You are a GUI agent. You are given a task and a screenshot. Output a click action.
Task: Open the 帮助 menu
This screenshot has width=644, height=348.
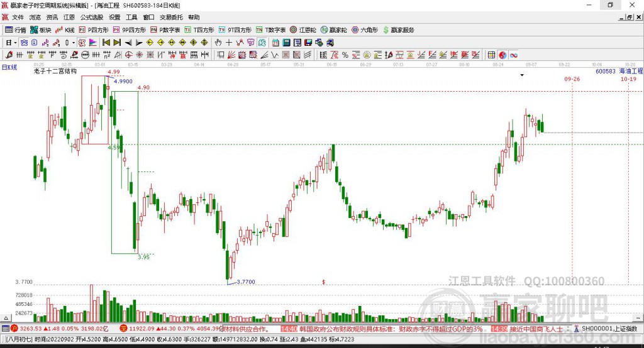point(194,17)
